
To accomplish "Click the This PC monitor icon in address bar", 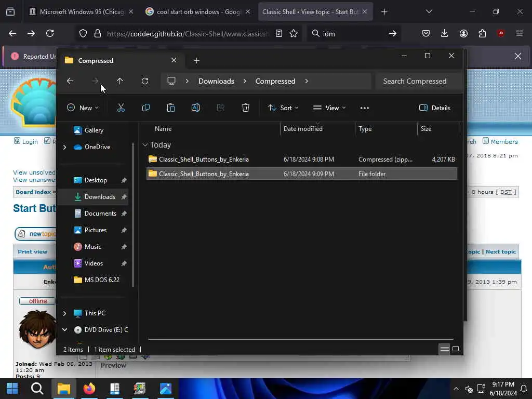I will (171, 81).
